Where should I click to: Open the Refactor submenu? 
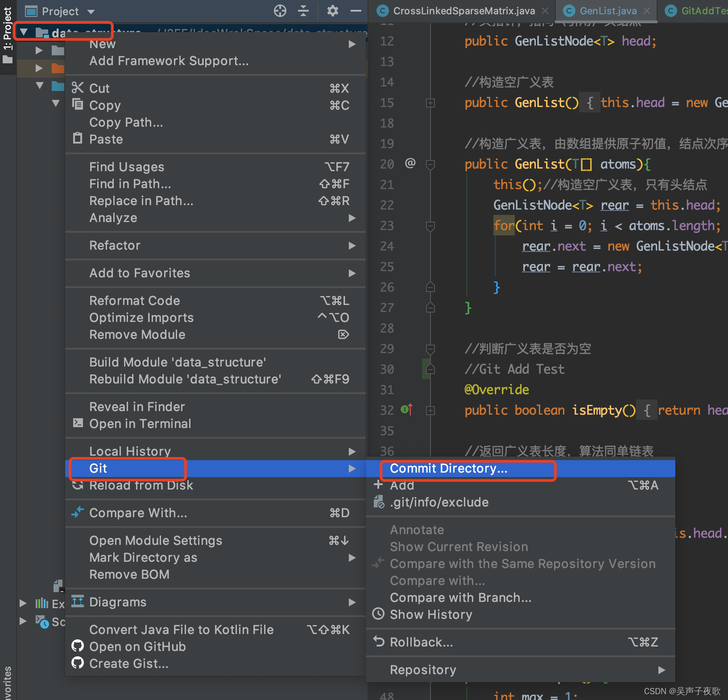(x=215, y=245)
